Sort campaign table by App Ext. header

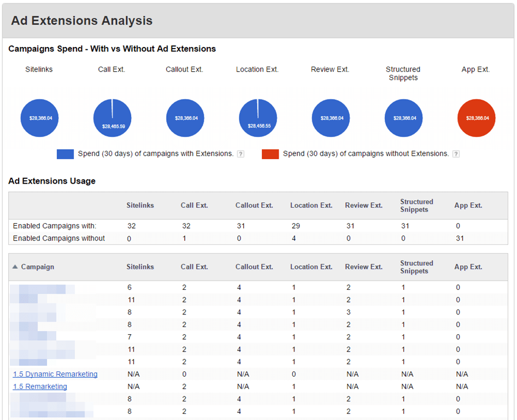point(468,267)
